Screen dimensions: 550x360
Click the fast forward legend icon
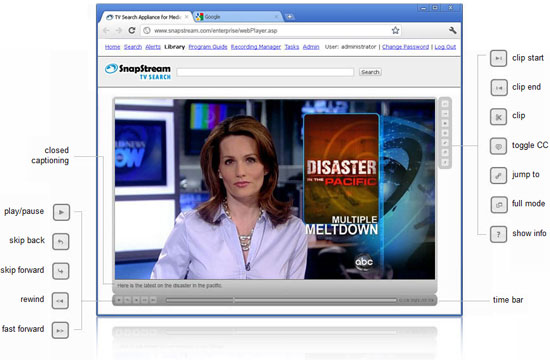point(60,331)
